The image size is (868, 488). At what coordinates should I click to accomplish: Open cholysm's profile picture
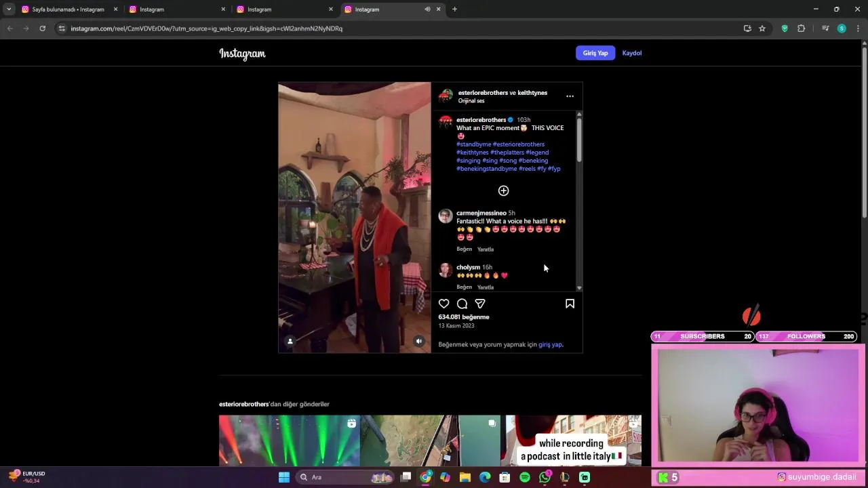446,270
